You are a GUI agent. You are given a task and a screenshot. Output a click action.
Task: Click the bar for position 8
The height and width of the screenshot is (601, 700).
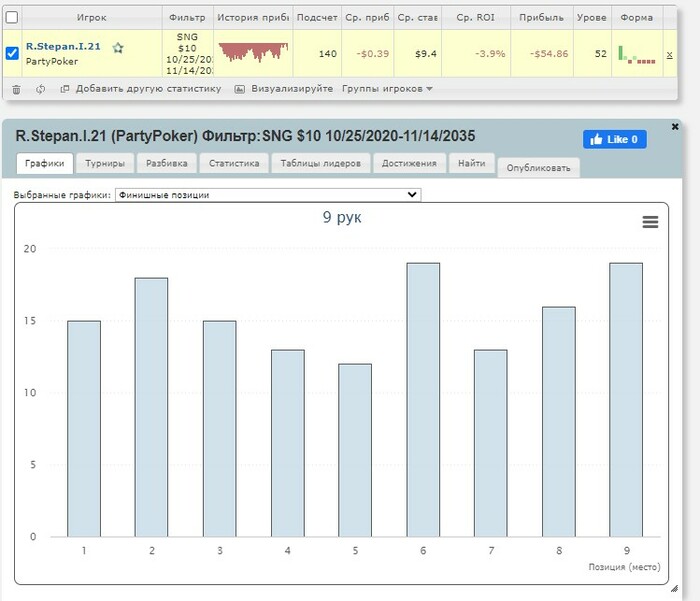[x=559, y=422]
